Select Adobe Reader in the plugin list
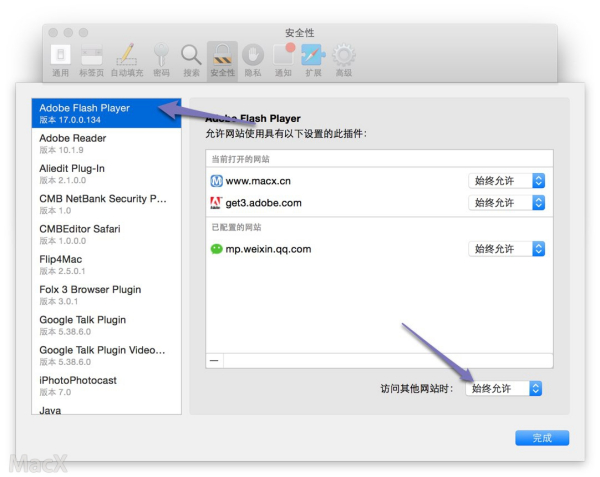The height and width of the screenshot is (477, 600). [x=106, y=143]
